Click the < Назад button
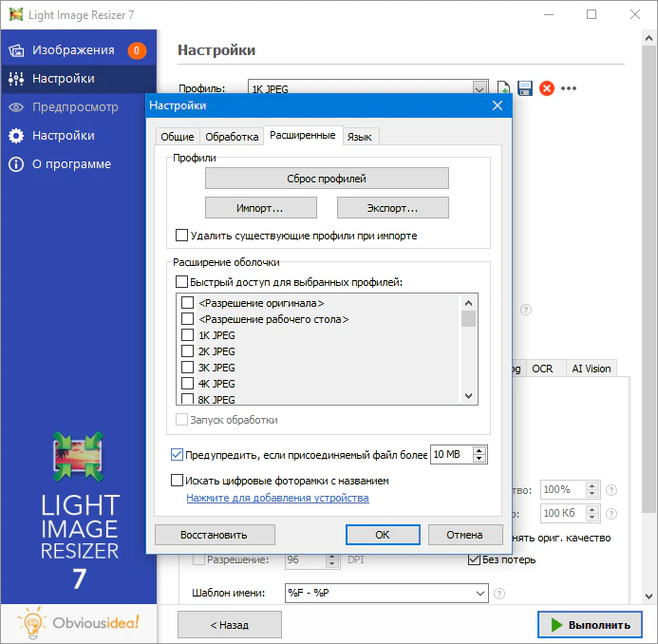The width and height of the screenshot is (658, 644). (230, 625)
